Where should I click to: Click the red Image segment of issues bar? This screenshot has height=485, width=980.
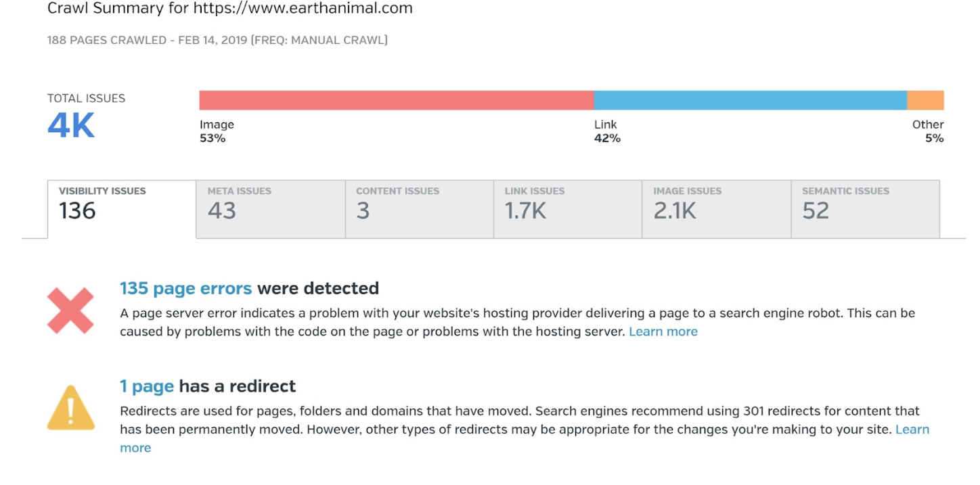pyautogui.click(x=397, y=100)
